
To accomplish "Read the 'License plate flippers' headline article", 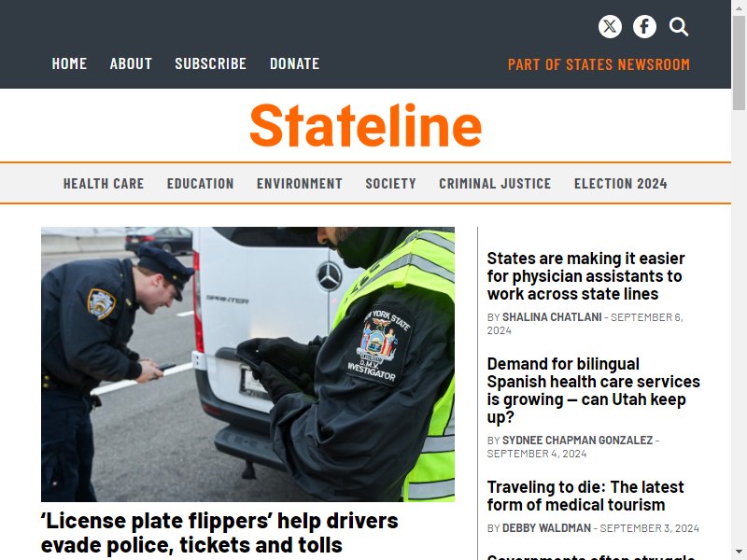I will 219,533.
